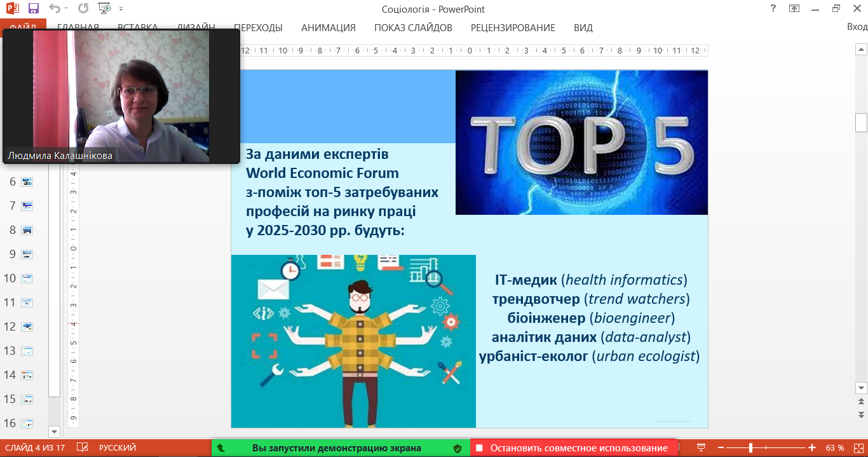Open the Undo history dropdown arrow
868x457 pixels.
tap(67, 9)
